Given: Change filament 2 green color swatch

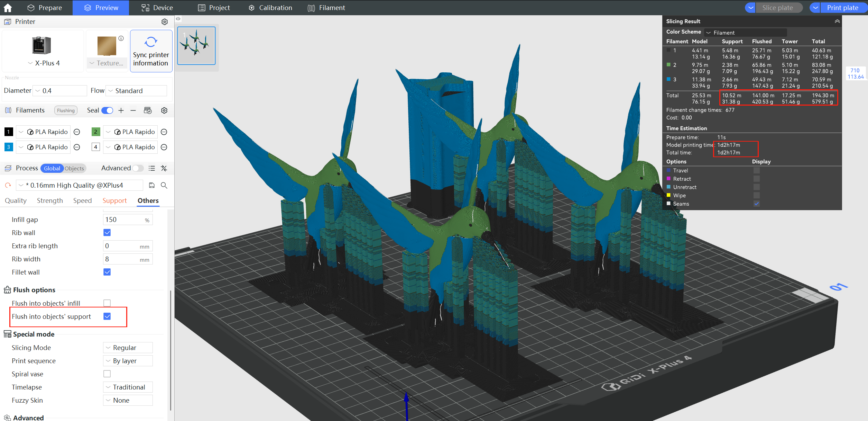Looking at the screenshot, I should [x=96, y=132].
